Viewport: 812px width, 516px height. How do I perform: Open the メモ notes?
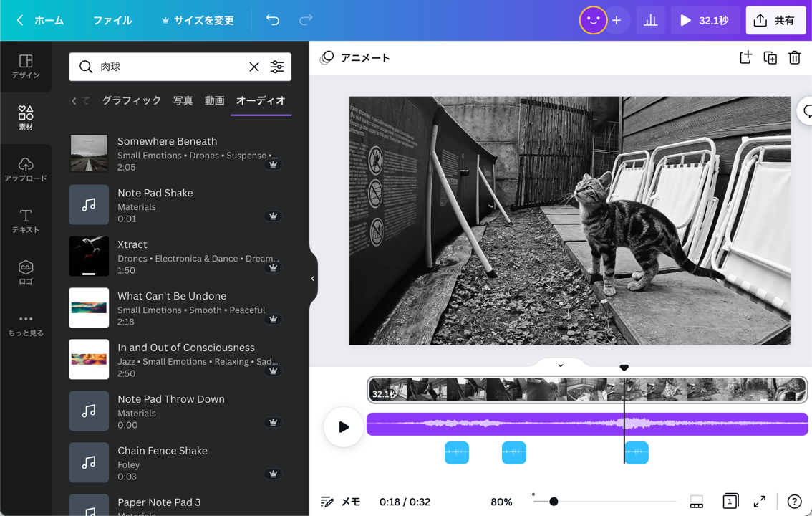pos(340,502)
